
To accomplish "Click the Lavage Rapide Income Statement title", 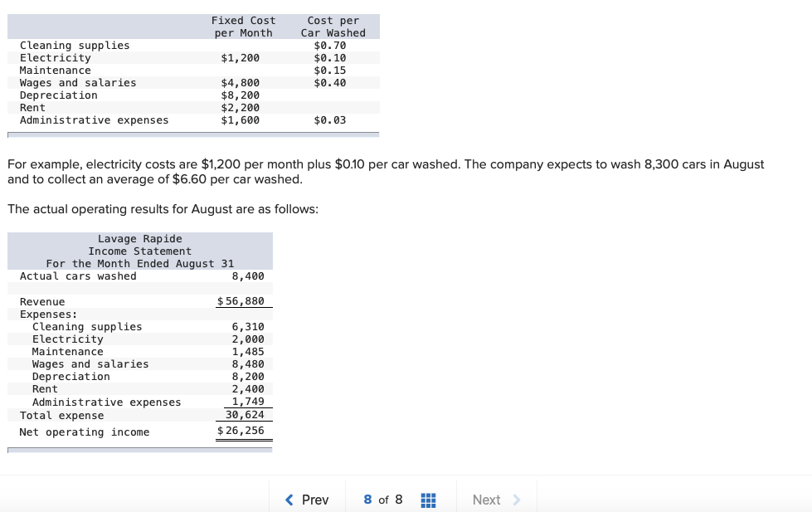I will 139,245.
